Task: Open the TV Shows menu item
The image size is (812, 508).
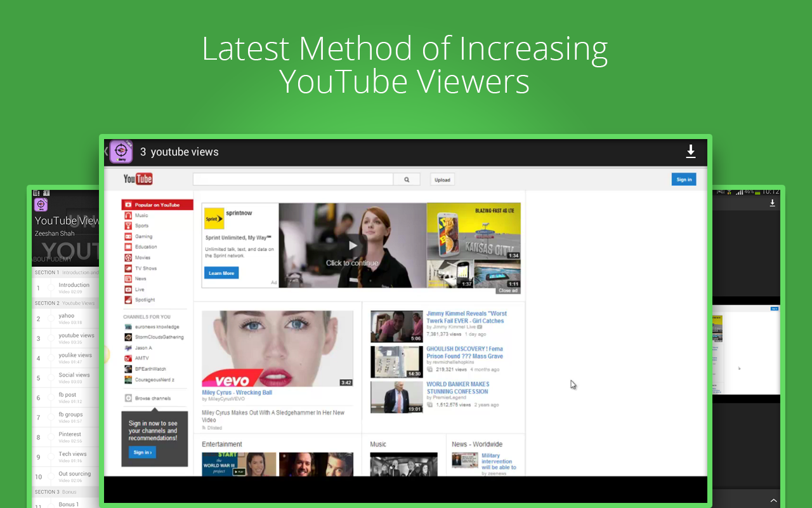Action: coord(145,268)
